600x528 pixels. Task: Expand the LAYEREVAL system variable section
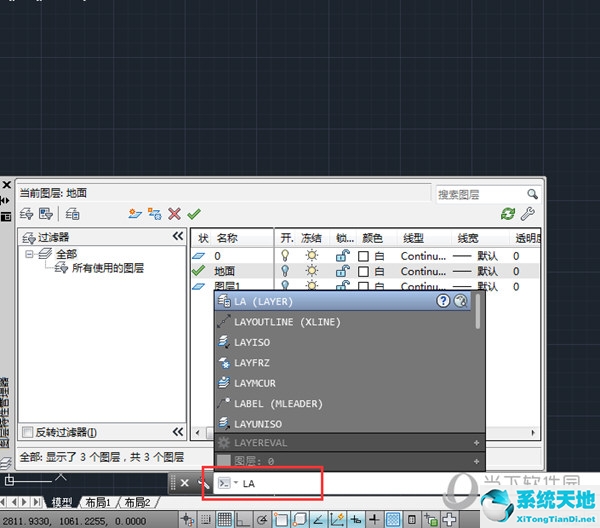(x=476, y=443)
